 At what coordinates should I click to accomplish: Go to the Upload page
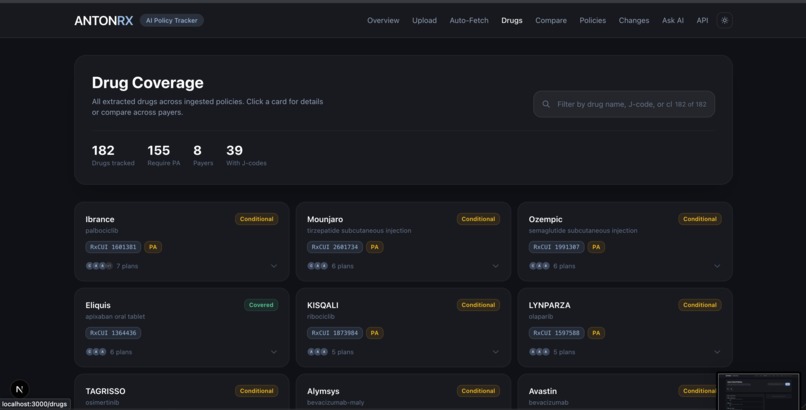[x=424, y=21]
